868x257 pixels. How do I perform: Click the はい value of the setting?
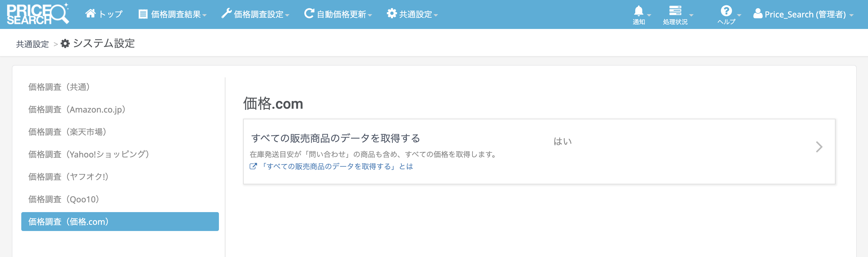click(x=563, y=141)
